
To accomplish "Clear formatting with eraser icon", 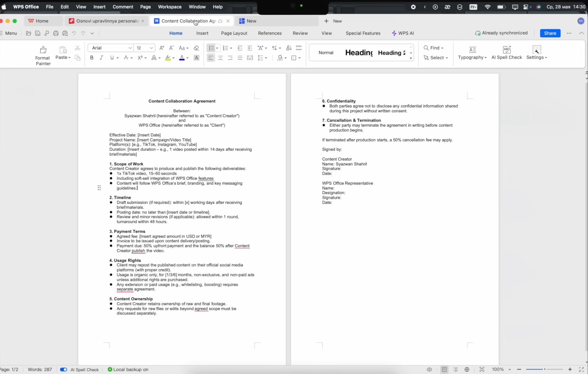I will [x=196, y=48].
